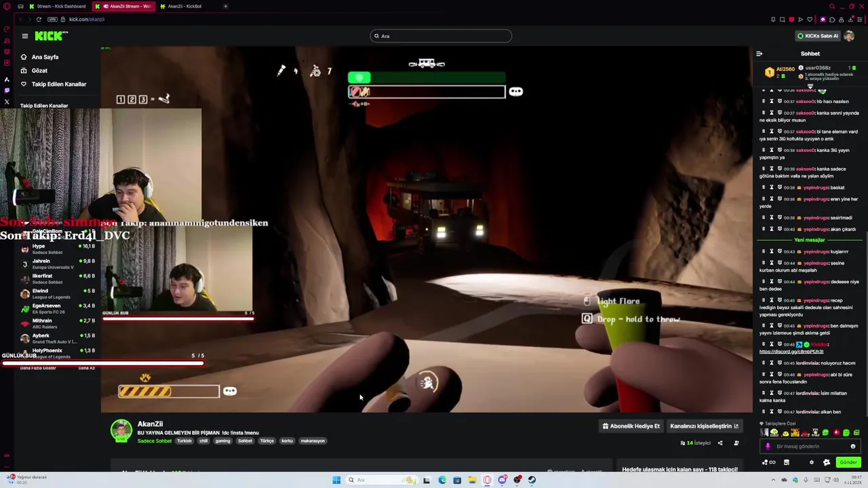Open the AkanZii channel avatar
This screenshot has width=868, height=488.
point(121,431)
